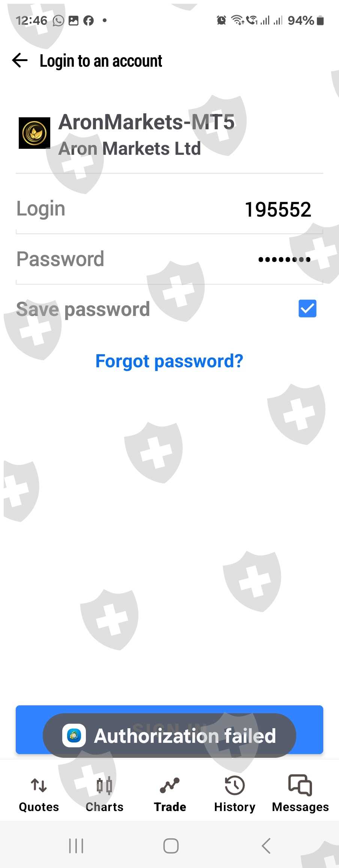Tap the Trade icon
The width and height of the screenshot is (339, 868).
click(170, 786)
